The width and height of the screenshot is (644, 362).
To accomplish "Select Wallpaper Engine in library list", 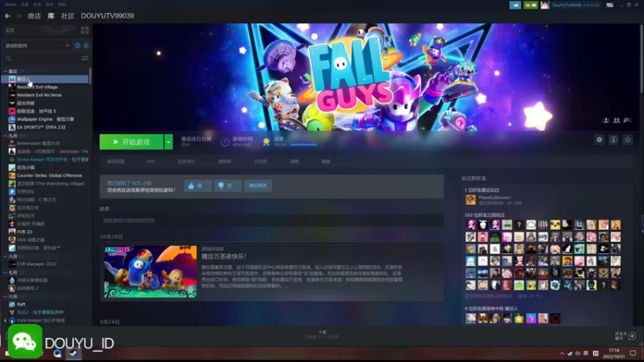I will pyautogui.click(x=45, y=119).
